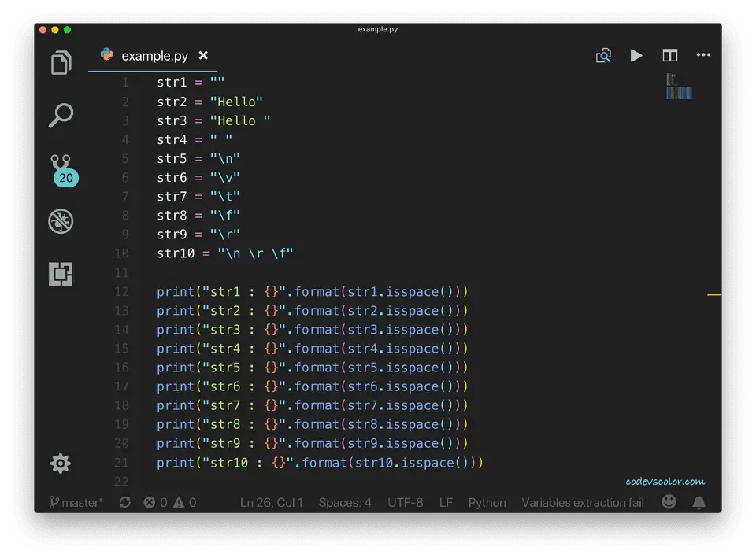
Task: Open the Search panel magnifier icon
Action: 61,116
